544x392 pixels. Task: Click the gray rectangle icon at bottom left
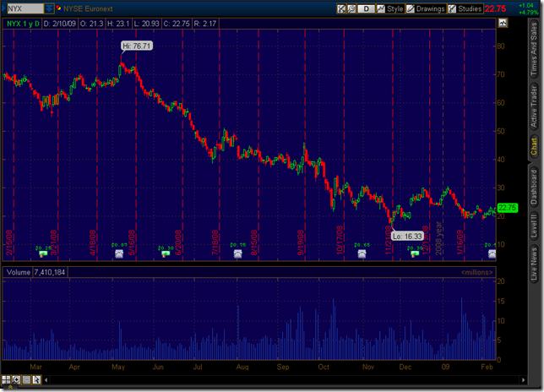click(26, 379)
